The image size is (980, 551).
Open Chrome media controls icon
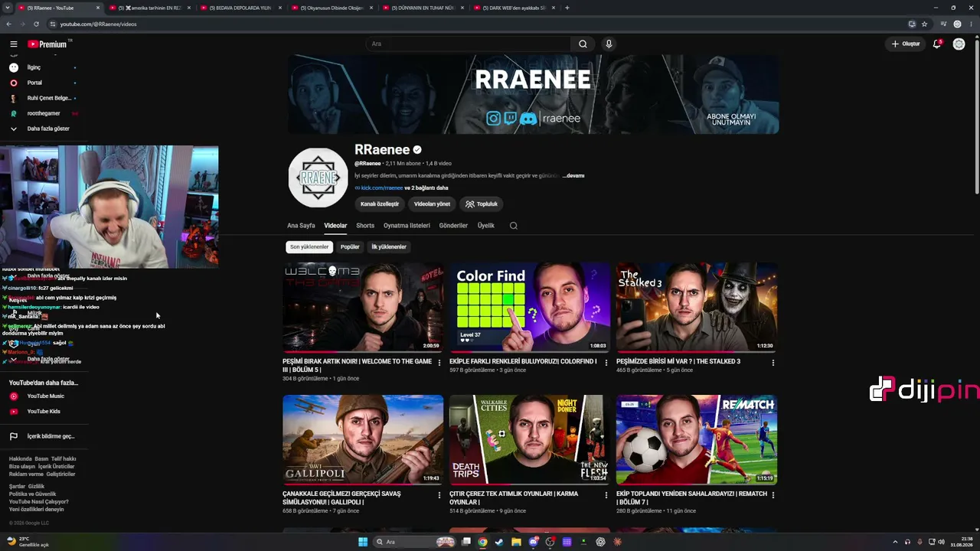[943, 24]
